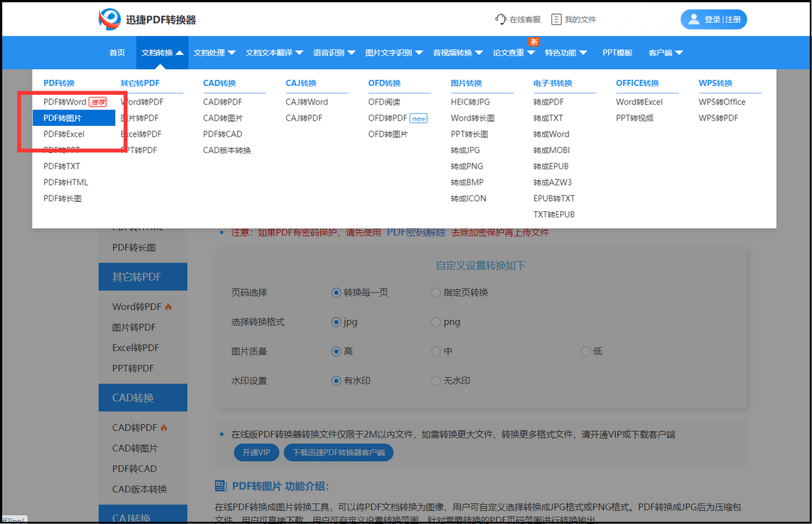Select PDF转长图 in the dropdown menu

62,198
